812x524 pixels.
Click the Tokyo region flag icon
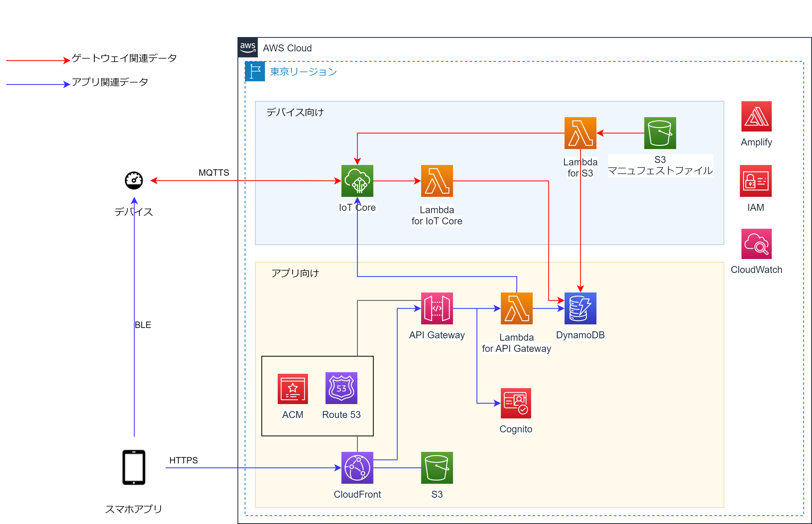255,71
